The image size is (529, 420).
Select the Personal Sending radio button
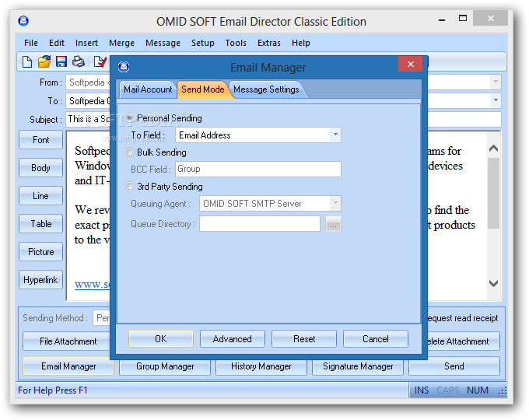coord(130,118)
